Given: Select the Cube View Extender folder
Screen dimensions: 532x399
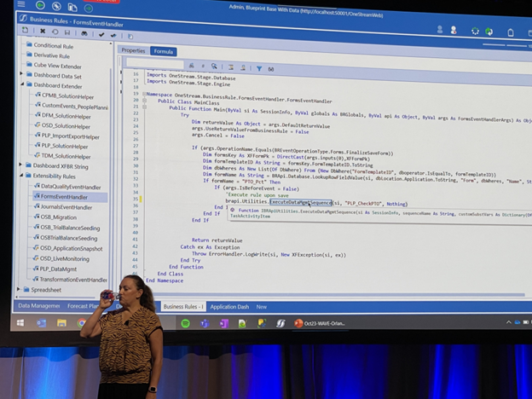Looking at the screenshot, I should [57, 66].
